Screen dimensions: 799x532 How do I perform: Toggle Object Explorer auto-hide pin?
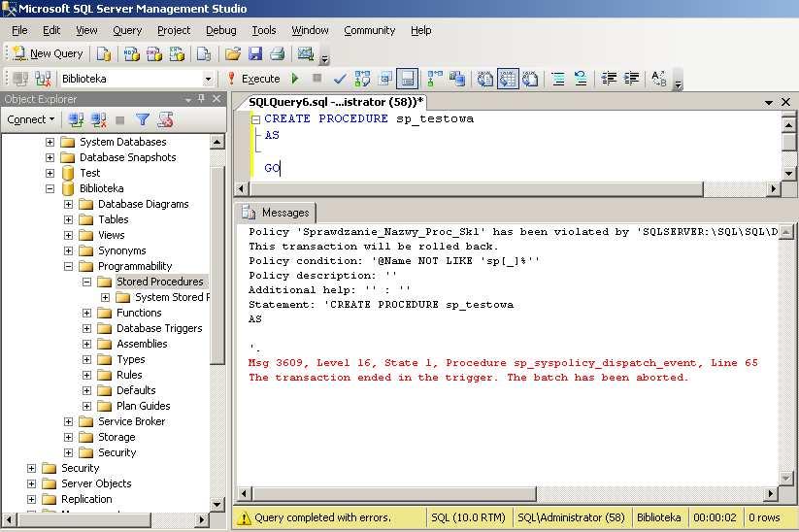pos(202,99)
